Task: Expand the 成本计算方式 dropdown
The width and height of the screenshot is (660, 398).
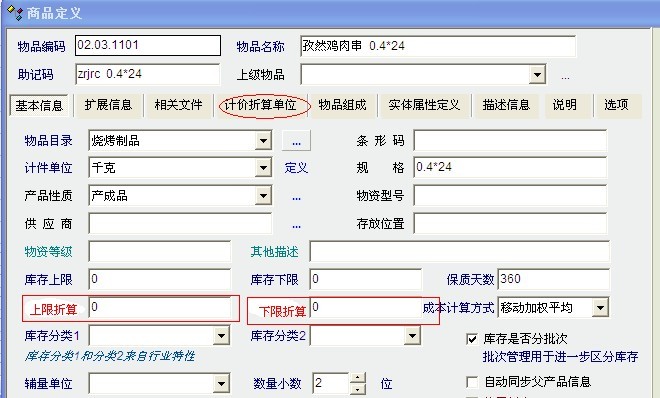Action: click(x=600, y=308)
